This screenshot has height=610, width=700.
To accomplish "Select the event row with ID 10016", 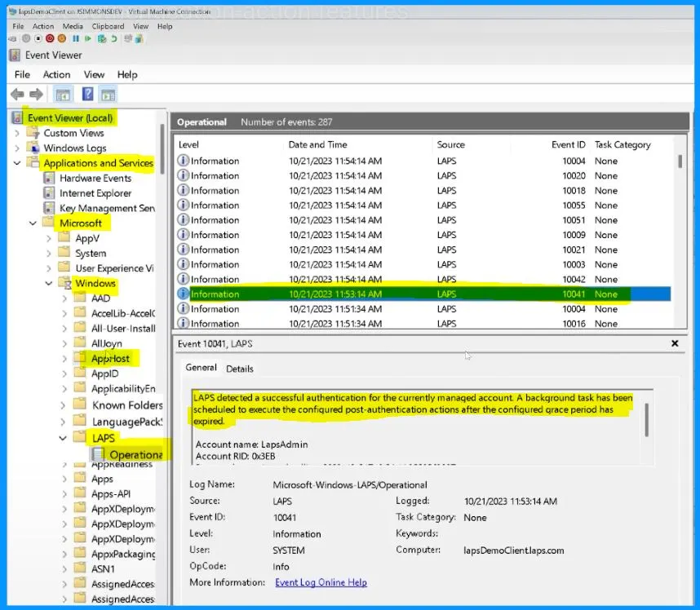I will pos(422,324).
